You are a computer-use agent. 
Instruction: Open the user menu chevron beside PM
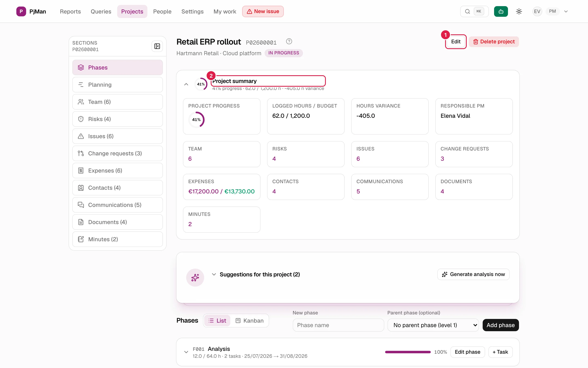(x=566, y=11)
